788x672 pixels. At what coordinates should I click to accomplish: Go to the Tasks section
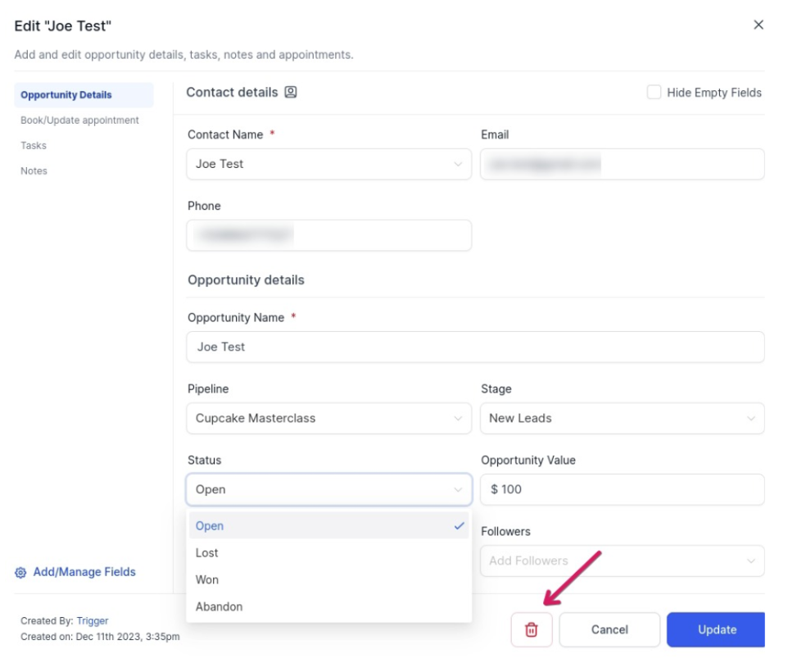point(34,146)
